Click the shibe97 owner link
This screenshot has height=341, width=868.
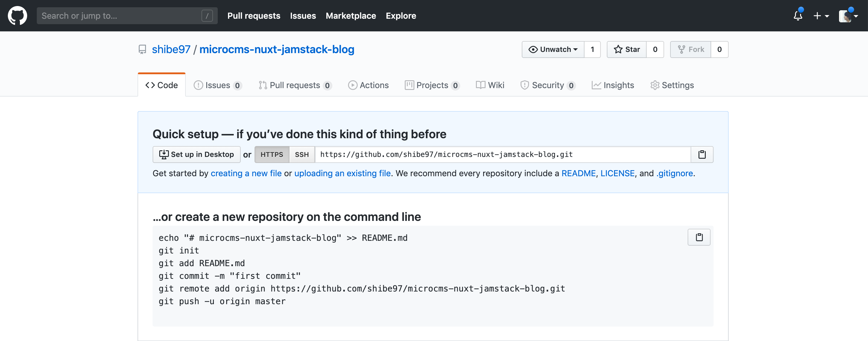171,49
